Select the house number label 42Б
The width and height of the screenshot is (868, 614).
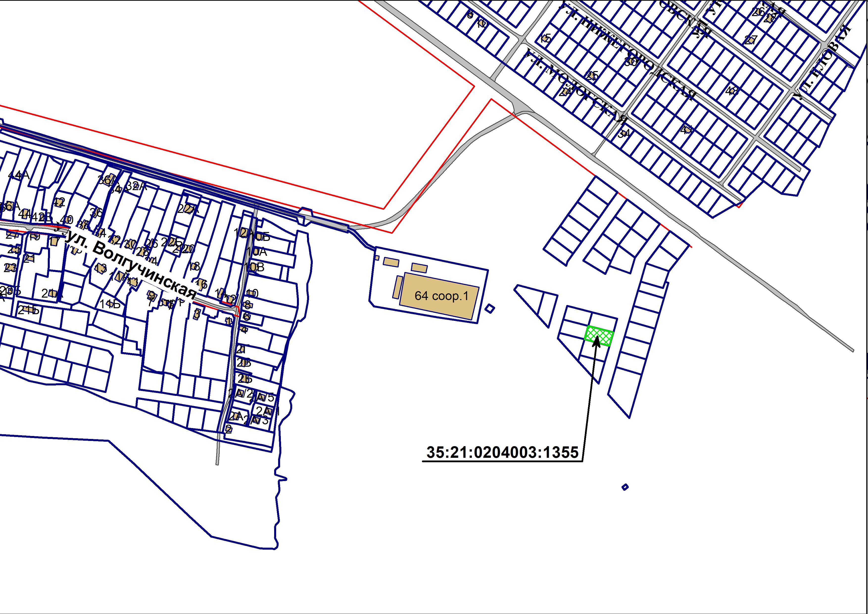tap(42, 218)
